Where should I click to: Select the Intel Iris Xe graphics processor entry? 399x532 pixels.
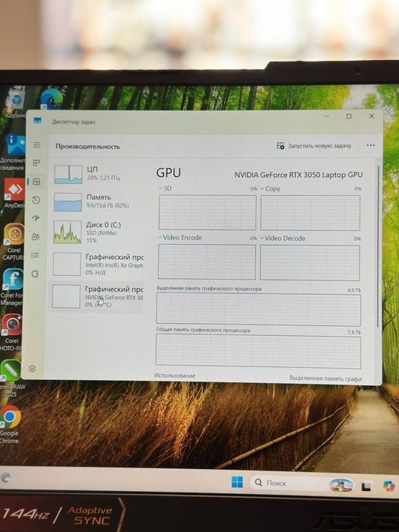click(x=97, y=264)
